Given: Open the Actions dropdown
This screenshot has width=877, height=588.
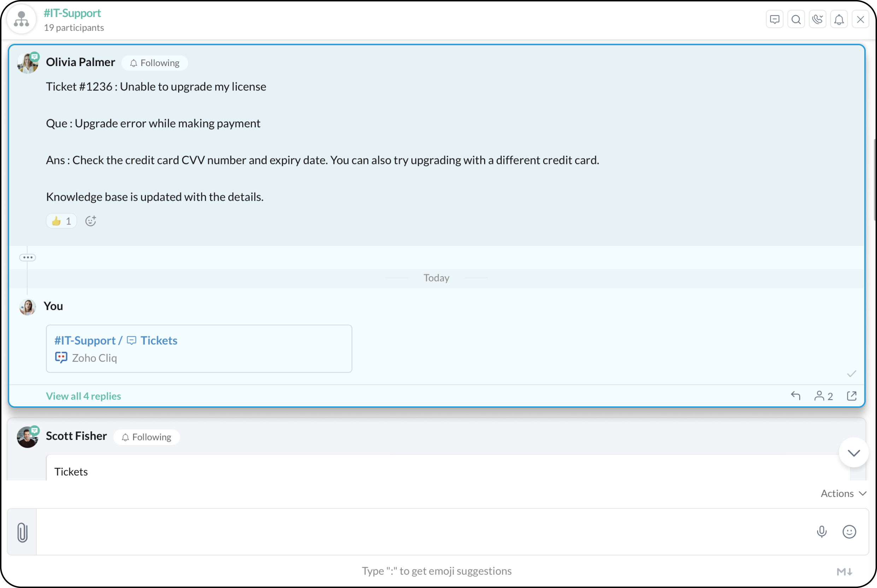Looking at the screenshot, I should (x=843, y=494).
